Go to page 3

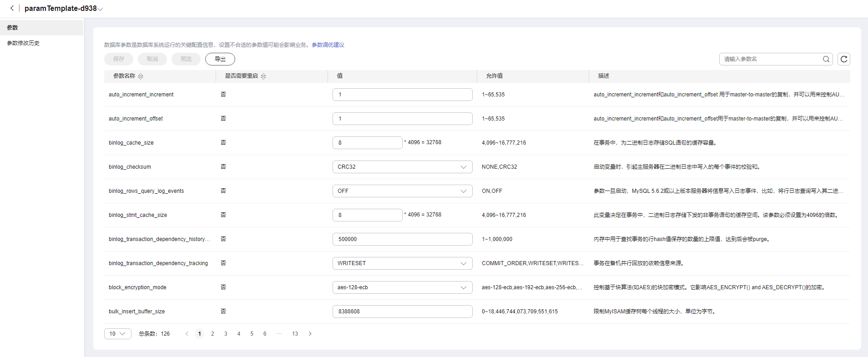click(226, 334)
